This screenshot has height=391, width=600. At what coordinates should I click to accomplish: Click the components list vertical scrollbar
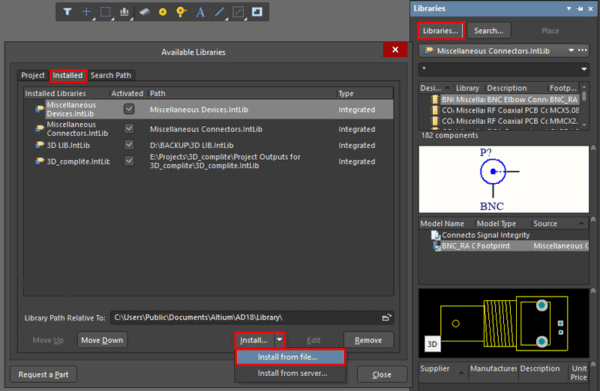click(x=584, y=107)
